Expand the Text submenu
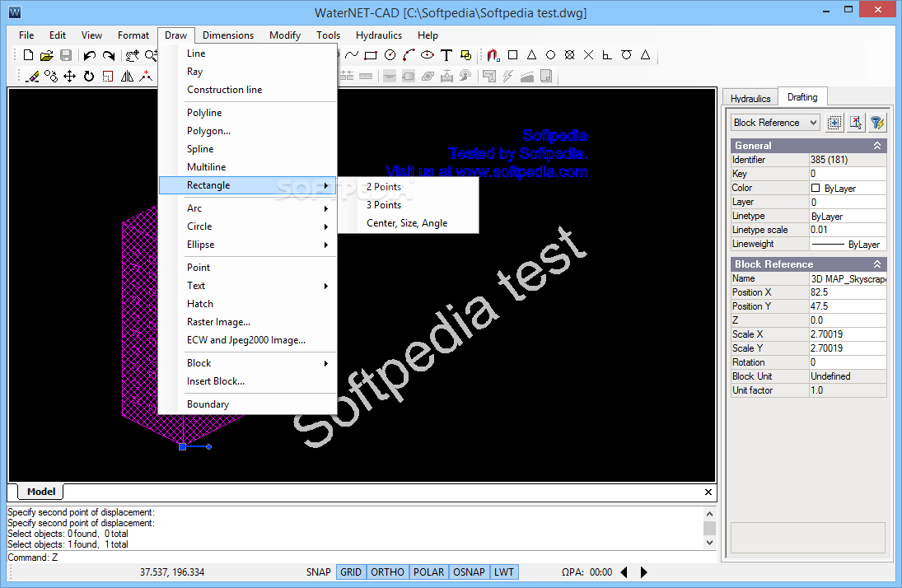Viewport: 902px width, 588px height. (247, 286)
